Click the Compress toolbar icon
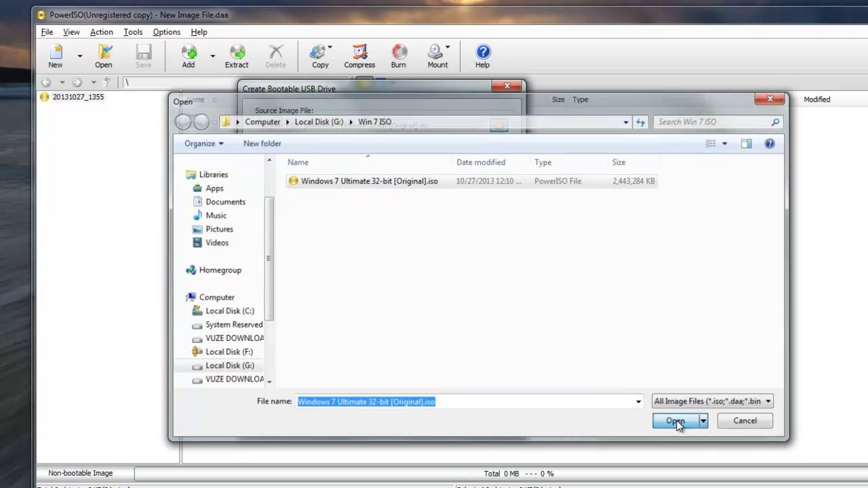The image size is (868, 488). click(359, 56)
